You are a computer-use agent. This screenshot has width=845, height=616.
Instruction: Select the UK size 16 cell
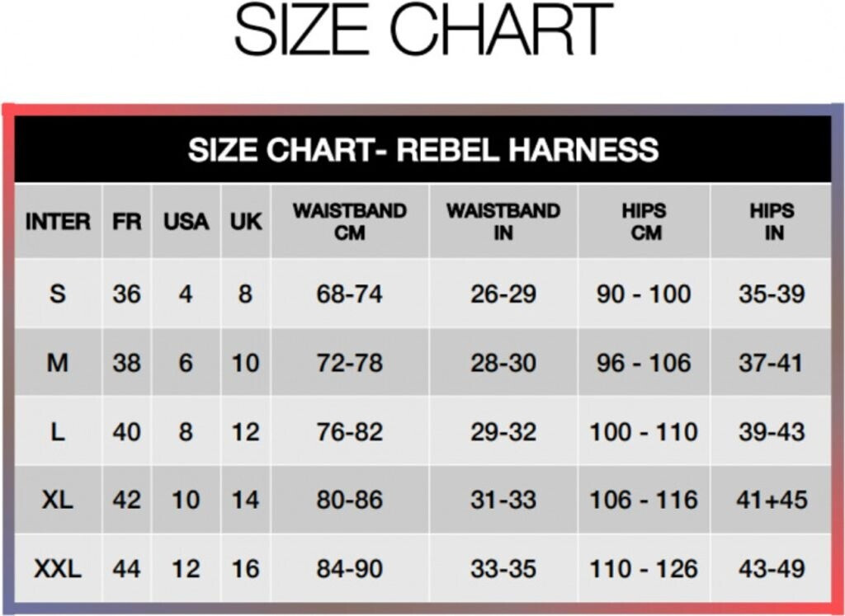(x=245, y=568)
